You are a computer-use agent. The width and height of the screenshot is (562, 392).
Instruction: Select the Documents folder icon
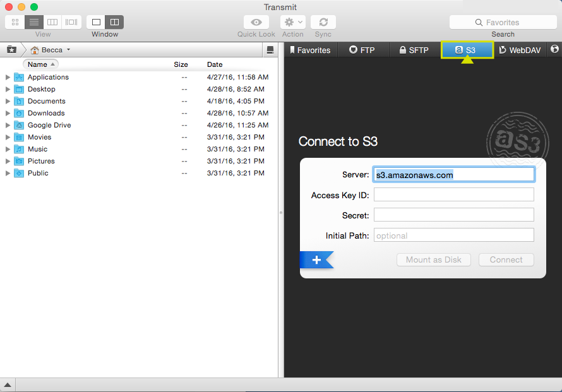pos(19,101)
